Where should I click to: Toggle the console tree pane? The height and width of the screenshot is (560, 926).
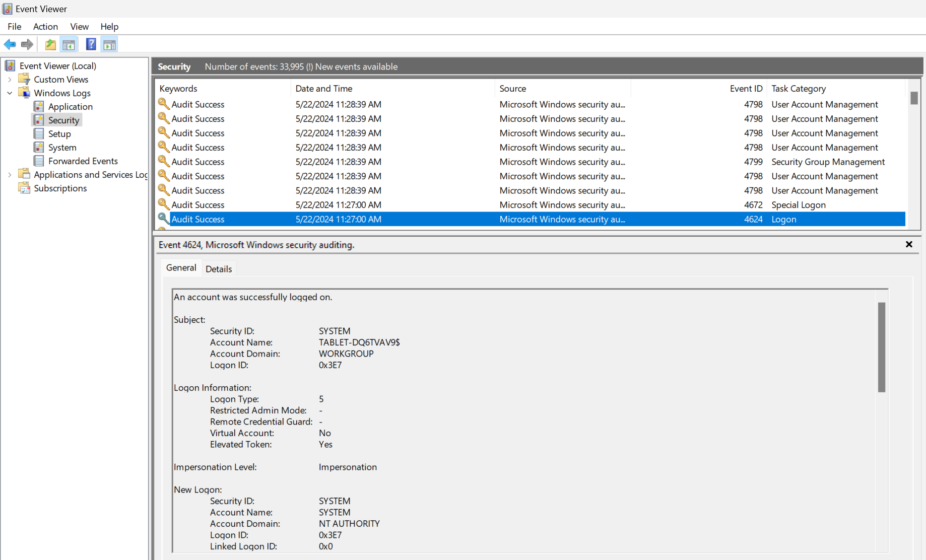point(69,44)
